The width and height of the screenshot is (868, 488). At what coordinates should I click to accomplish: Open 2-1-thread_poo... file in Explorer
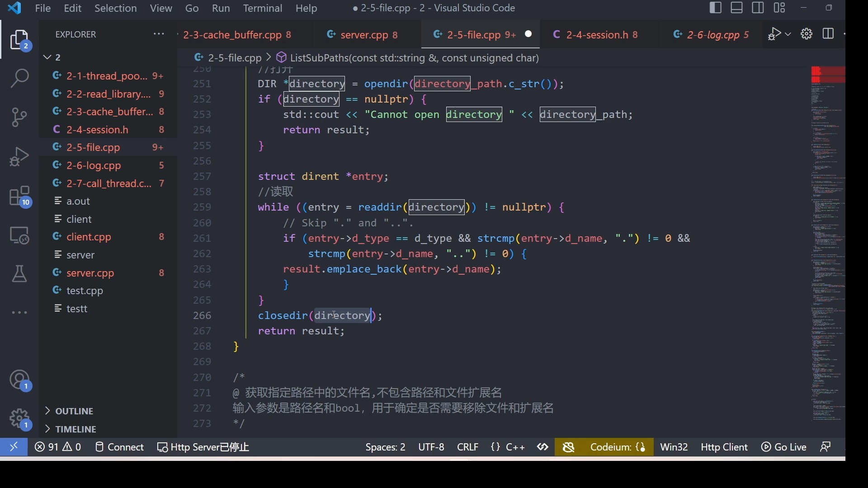pyautogui.click(x=108, y=76)
